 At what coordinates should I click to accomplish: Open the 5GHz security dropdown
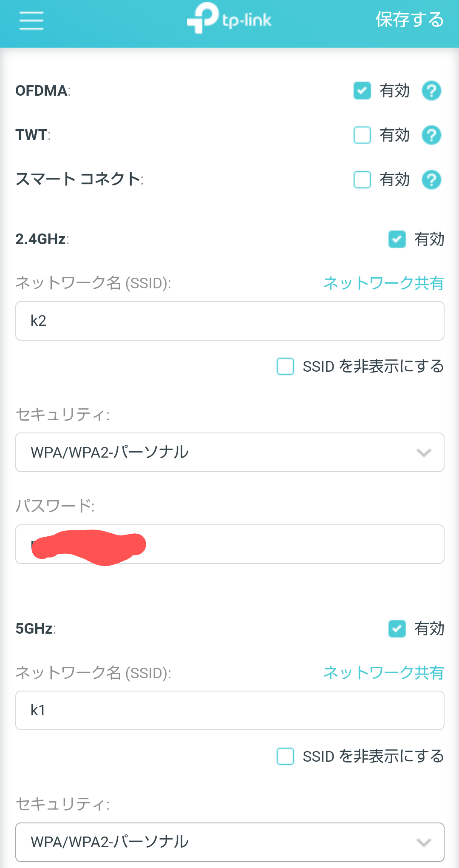pos(229,842)
